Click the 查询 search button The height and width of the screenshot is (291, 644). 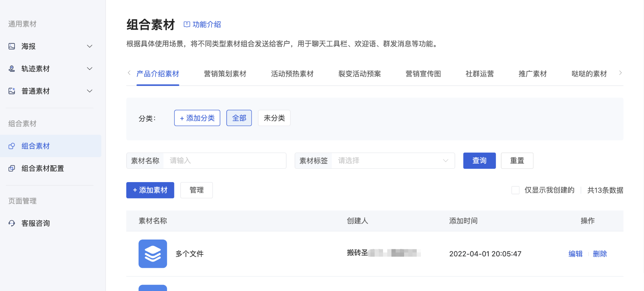pos(479,161)
